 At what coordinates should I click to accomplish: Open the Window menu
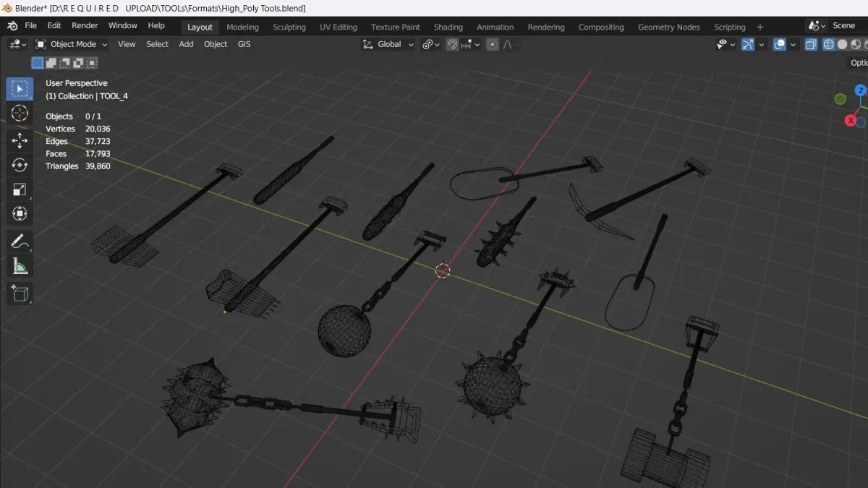pyautogui.click(x=123, y=25)
